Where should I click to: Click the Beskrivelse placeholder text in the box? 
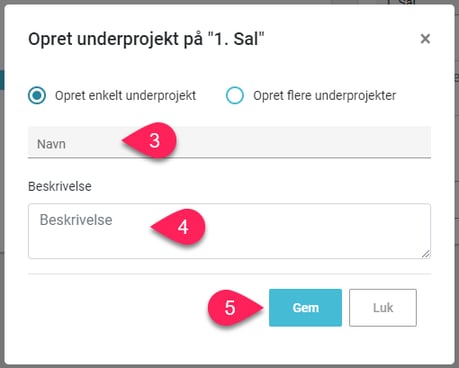(x=76, y=220)
